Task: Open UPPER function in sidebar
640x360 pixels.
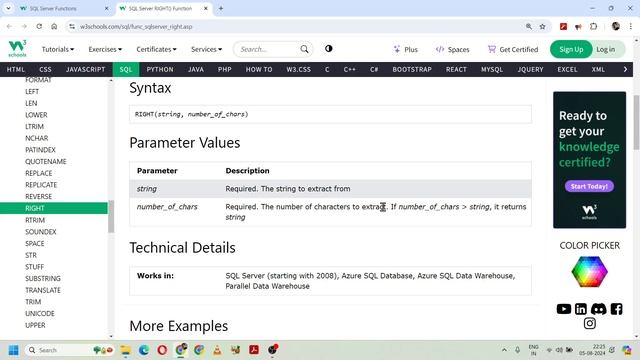Action: click(35, 325)
